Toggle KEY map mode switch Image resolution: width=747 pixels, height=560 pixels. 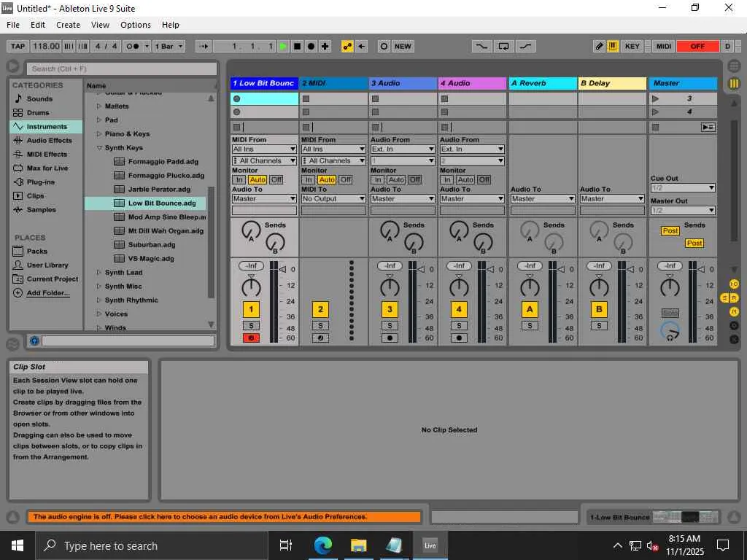tap(632, 46)
